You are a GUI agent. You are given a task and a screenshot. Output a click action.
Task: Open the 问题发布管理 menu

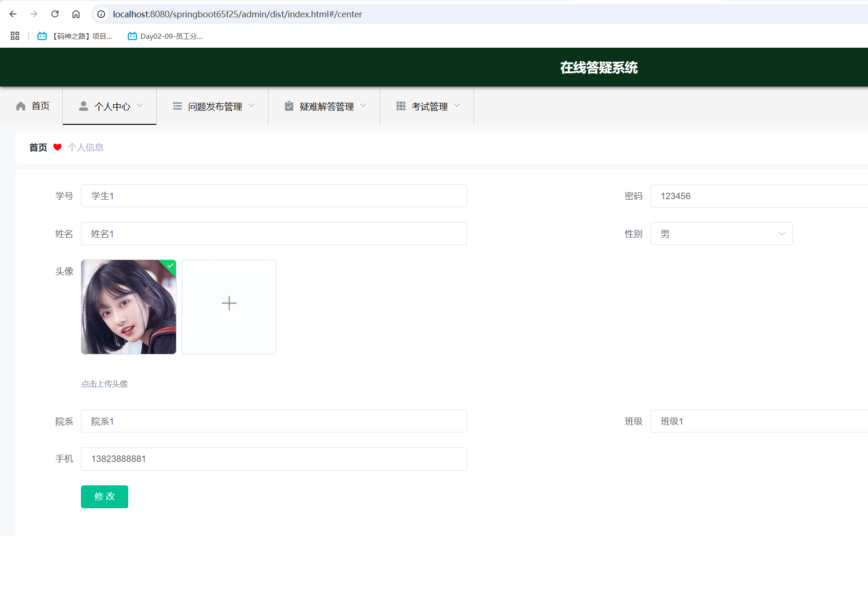(x=212, y=106)
